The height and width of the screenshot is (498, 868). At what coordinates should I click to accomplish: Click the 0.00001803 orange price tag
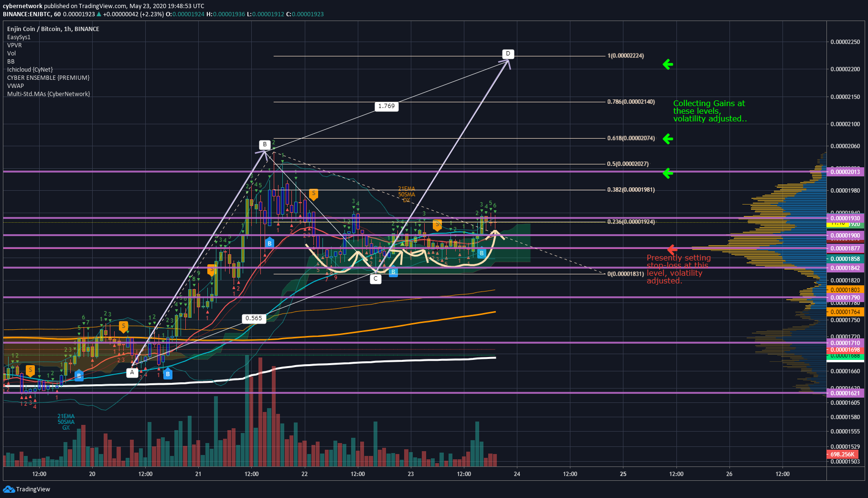click(845, 290)
